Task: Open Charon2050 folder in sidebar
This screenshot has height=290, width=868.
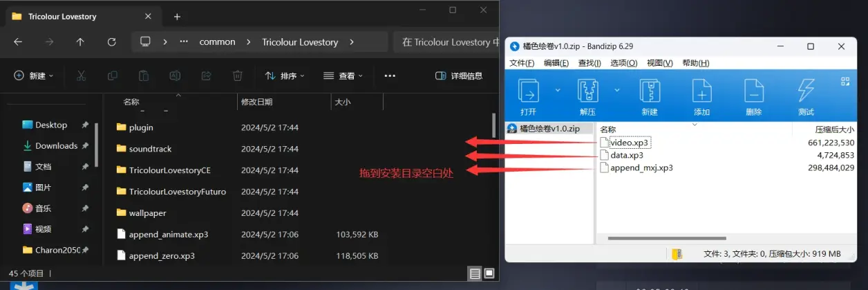Action: [x=57, y=250]
